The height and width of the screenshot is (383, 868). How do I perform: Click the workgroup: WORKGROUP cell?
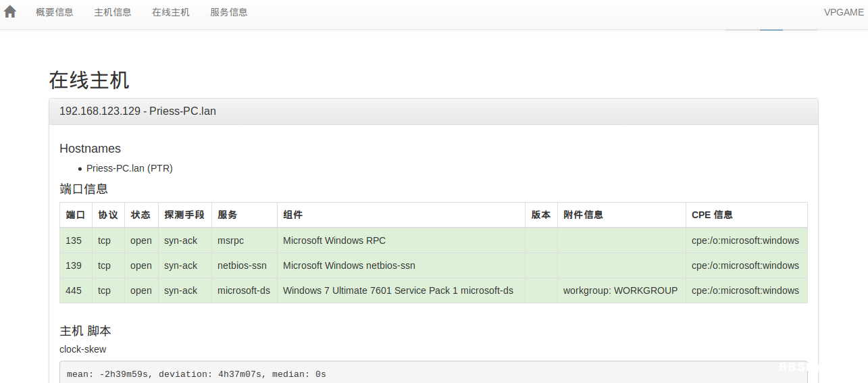click(620, 290)
